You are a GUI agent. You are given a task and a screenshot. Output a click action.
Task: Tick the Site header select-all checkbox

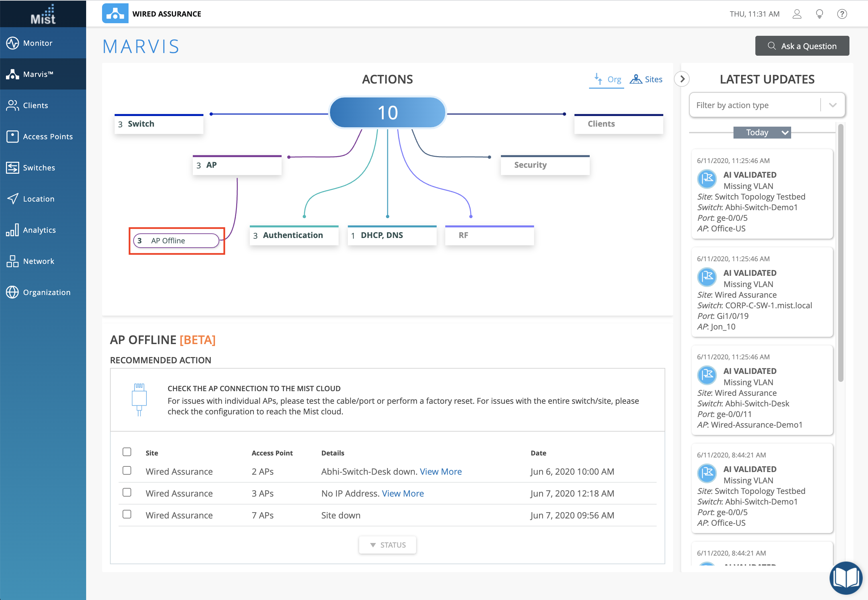click(x=127, y=452)
